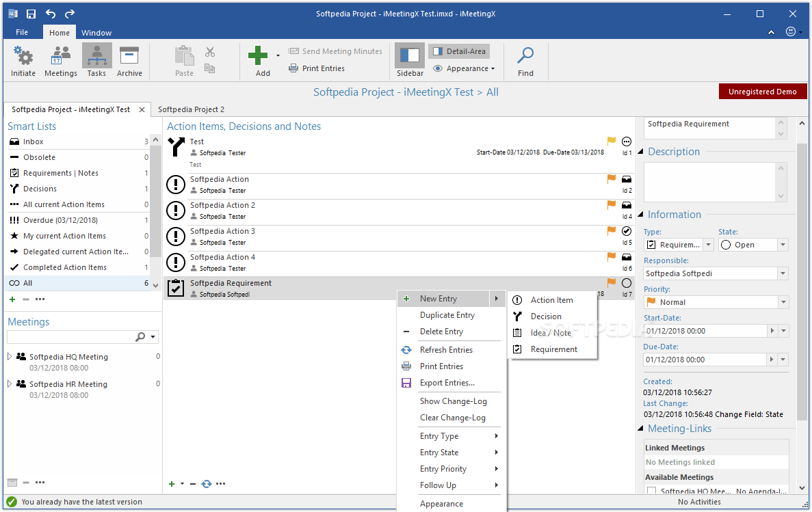The width and height of the screenshot is (812, 512).
Task: Collapse the Description section triangle
Action: pyautogui.click(x=640, y=152)
